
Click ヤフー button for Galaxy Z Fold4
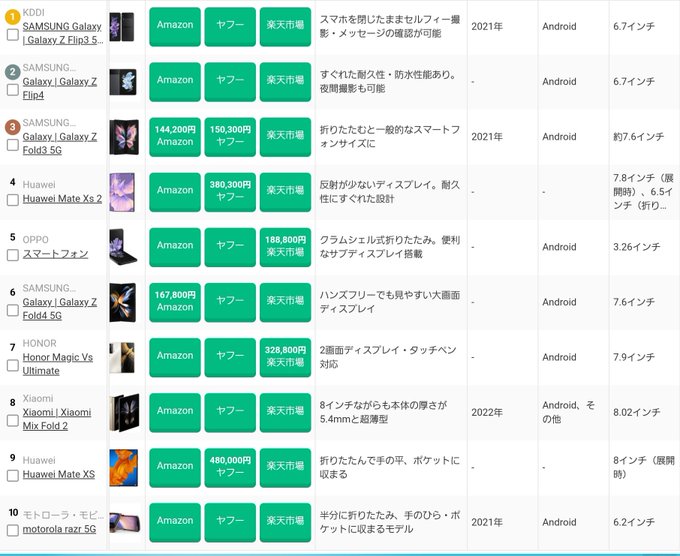(x=230, y=302)
